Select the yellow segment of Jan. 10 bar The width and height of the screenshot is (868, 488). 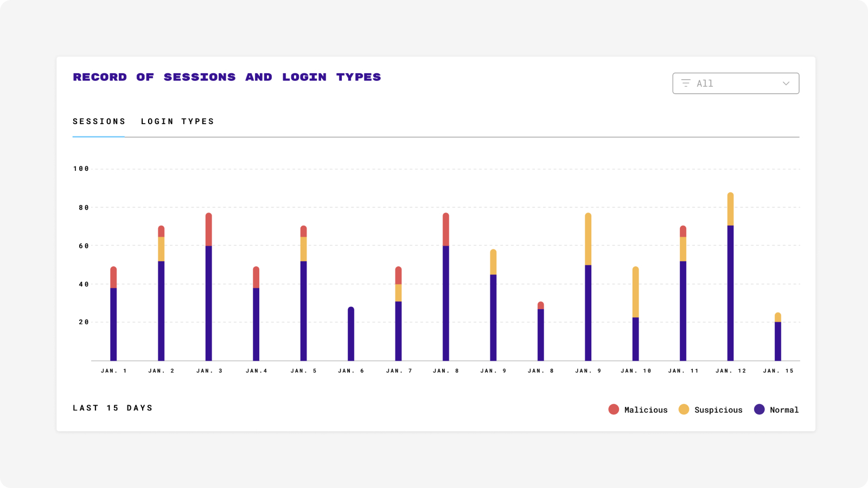click(635, 292)
